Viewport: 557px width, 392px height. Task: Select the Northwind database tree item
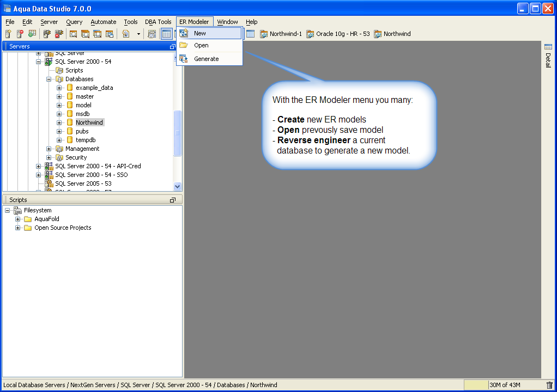(x=89, y=122)
